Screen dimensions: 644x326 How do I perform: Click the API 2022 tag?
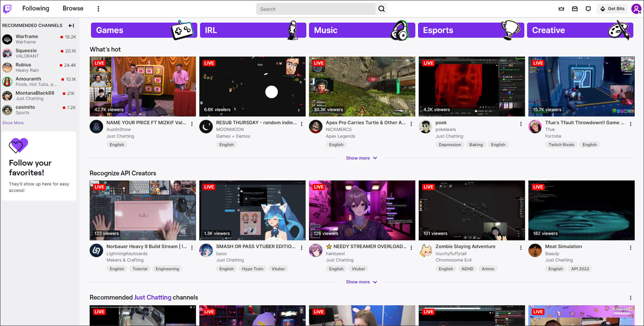580,269
